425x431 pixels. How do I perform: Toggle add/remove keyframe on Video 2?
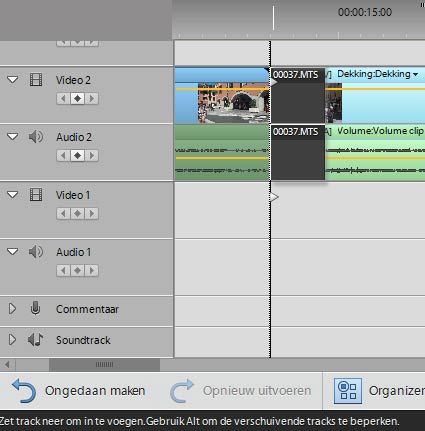[x=77, y=99]
